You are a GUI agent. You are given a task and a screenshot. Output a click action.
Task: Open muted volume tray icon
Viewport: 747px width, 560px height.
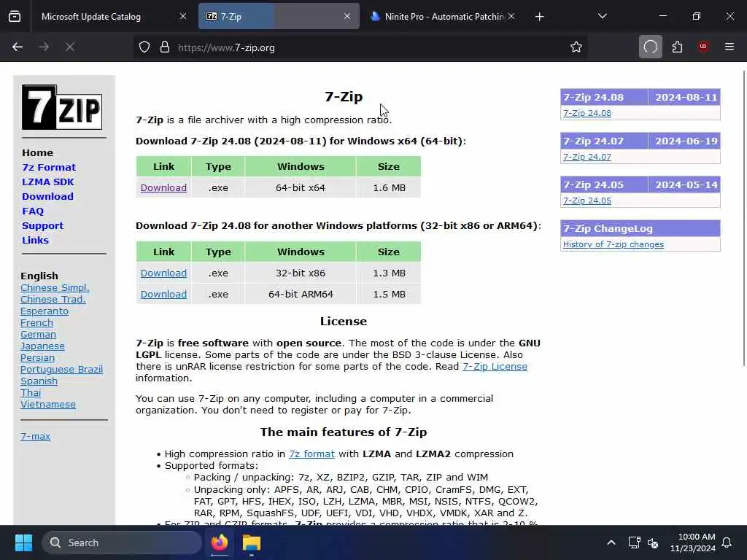(653, 542)
